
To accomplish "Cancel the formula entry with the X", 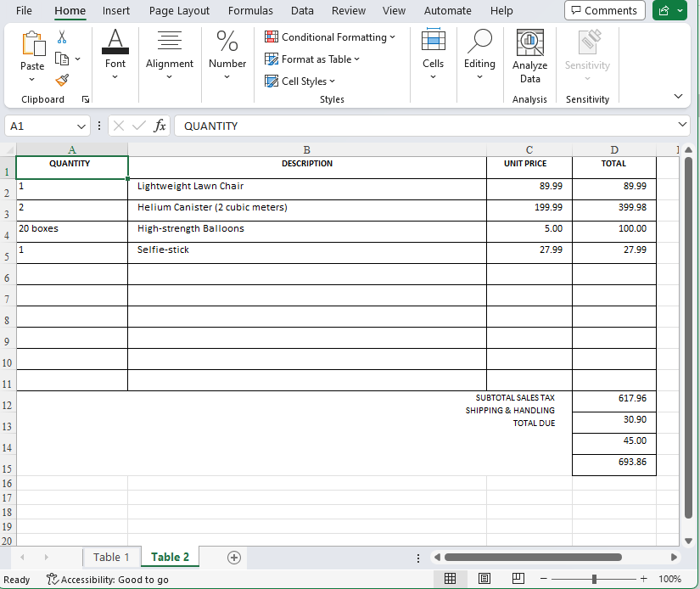I will 117,125.
